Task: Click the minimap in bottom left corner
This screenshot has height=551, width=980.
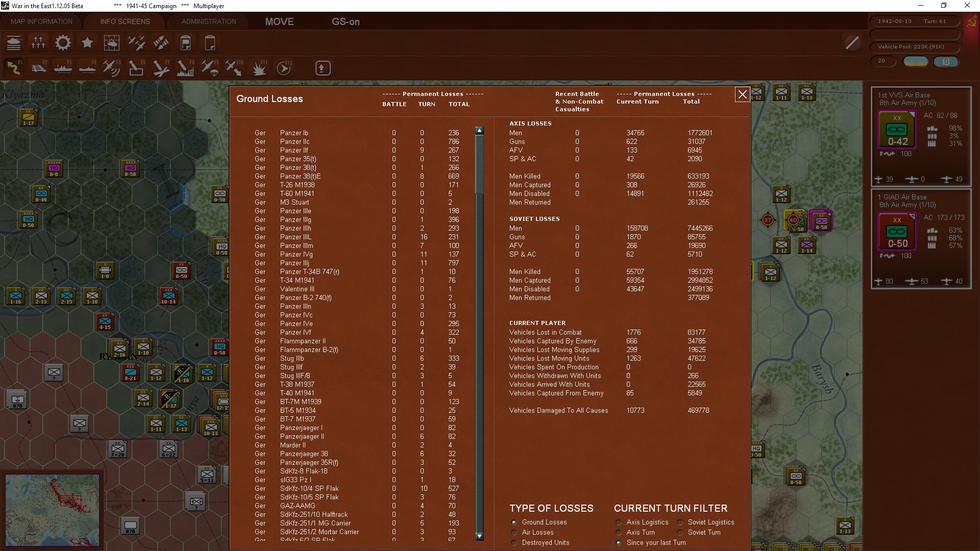Action: [x=53, y=510]
